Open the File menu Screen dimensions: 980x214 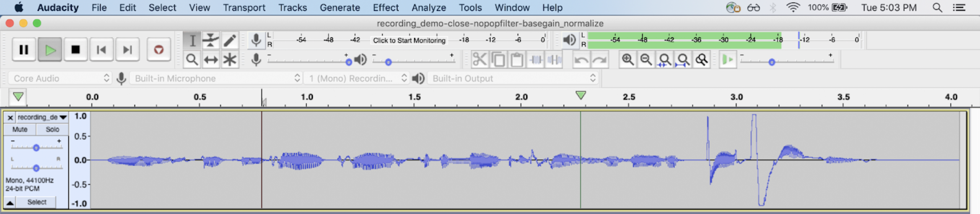99,8
